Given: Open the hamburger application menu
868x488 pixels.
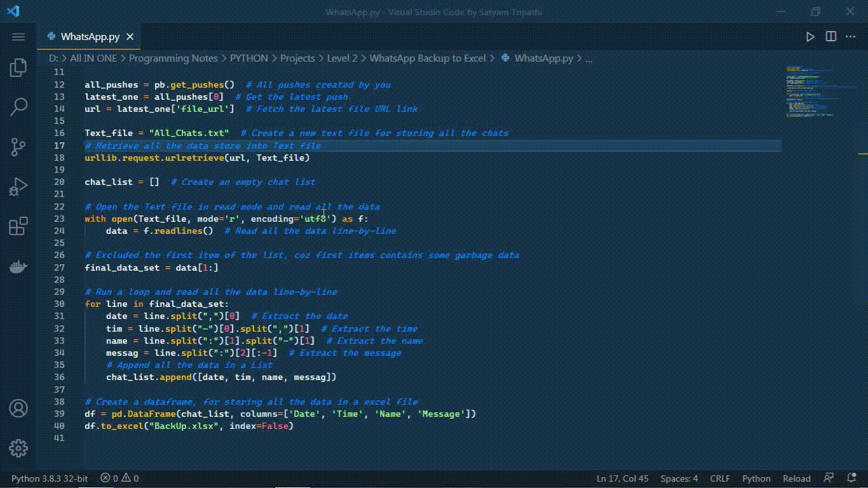Looking at the screenshot, I should pyautogui.click(x=18, y=37).
